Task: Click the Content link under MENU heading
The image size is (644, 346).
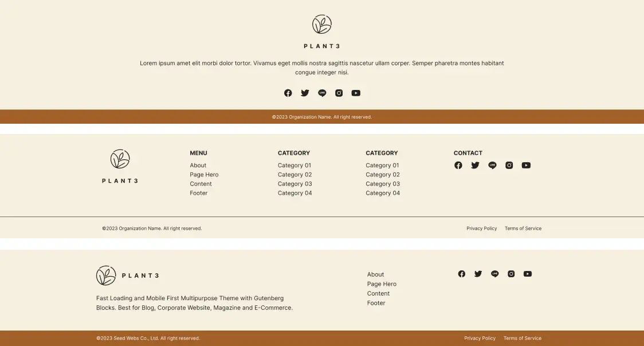Action: (201, 184)
